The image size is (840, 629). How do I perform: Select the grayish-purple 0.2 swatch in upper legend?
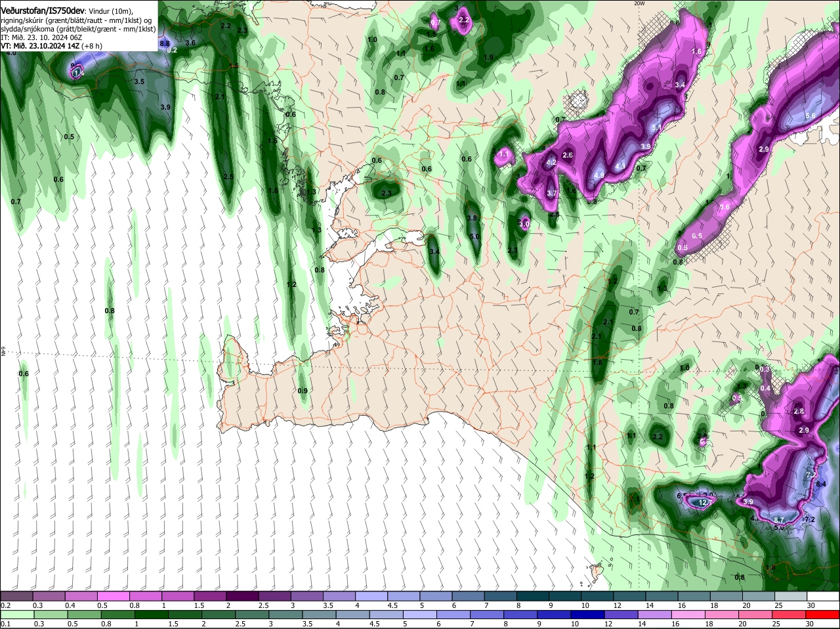click(x=16, y=596)
